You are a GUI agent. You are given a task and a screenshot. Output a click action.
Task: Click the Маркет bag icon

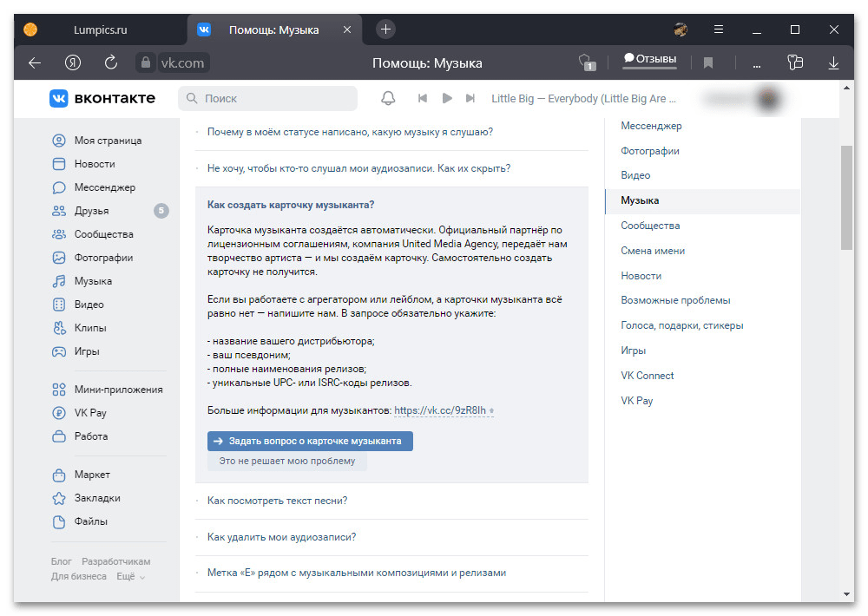pos(59,475)
